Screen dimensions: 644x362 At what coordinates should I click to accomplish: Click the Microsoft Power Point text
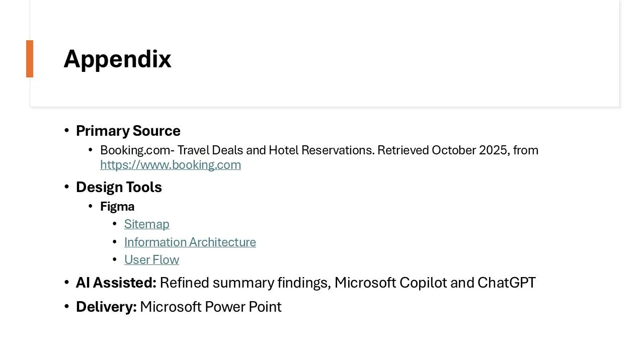(x=210, y=307)
